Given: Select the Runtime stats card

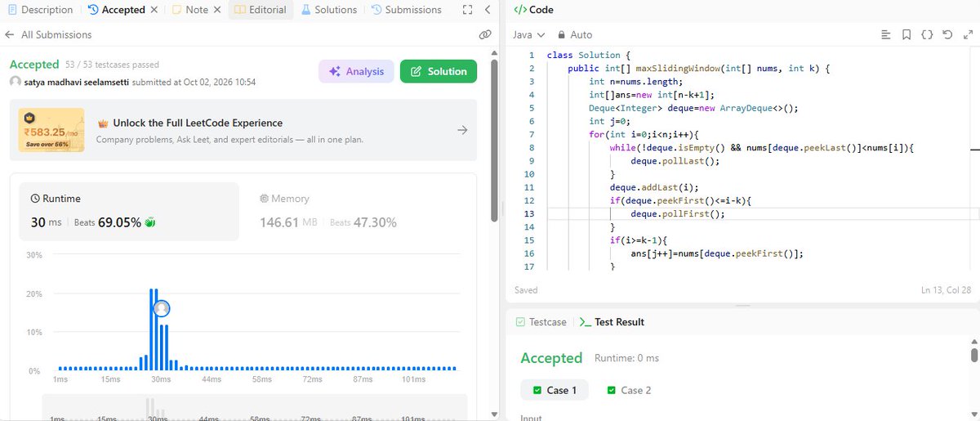Looking at the screenshot, I should click(129, 211).
